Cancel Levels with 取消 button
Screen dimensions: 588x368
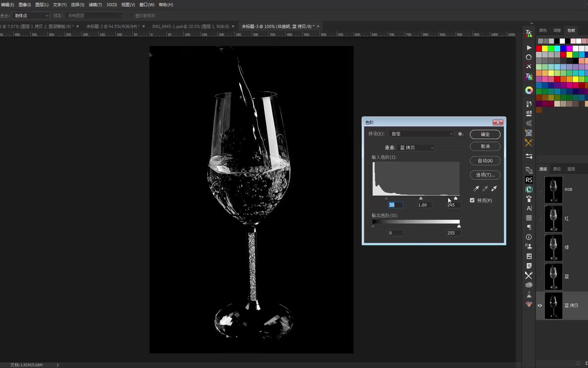coord(485,147)
